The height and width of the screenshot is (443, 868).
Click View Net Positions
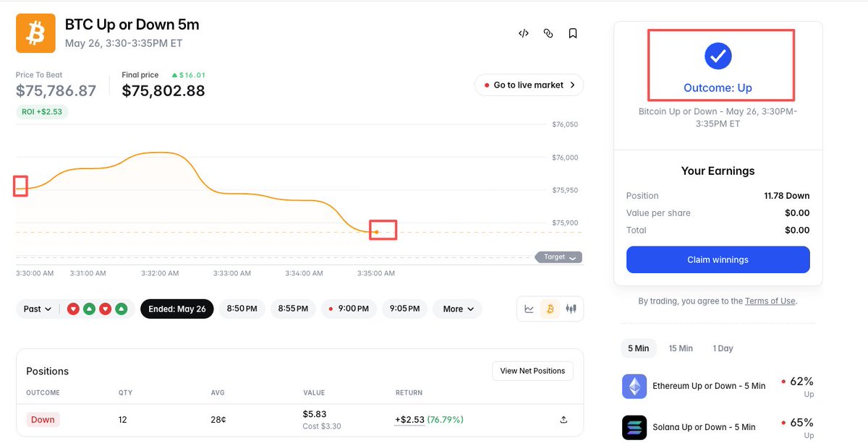pyautogui.click(x=532, y=371)
